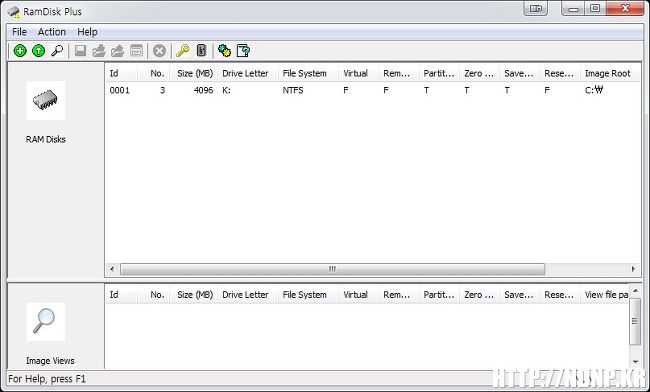Click the vertical scrollbar thumb in Image Views
Image resolution: width=650 pixels, height=392 pixels.
pyautogui.click(x=635, y=321)
